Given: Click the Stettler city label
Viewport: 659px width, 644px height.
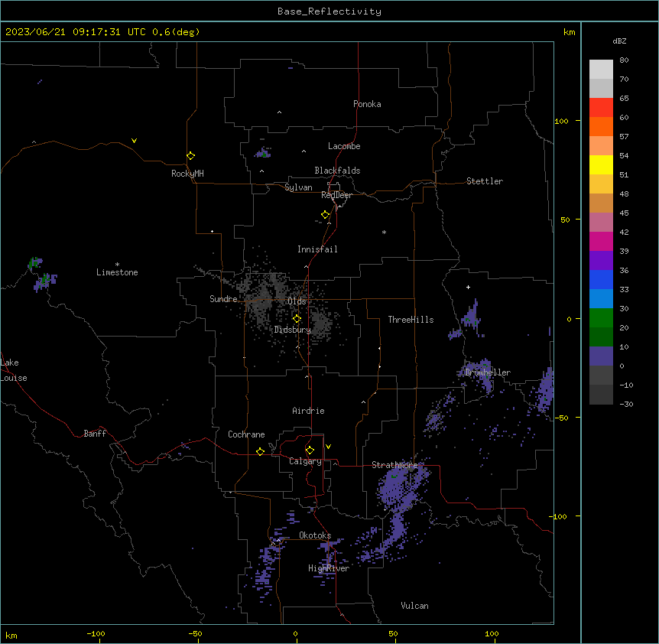Looking at the screenshot, I should [x=485, y=181].
